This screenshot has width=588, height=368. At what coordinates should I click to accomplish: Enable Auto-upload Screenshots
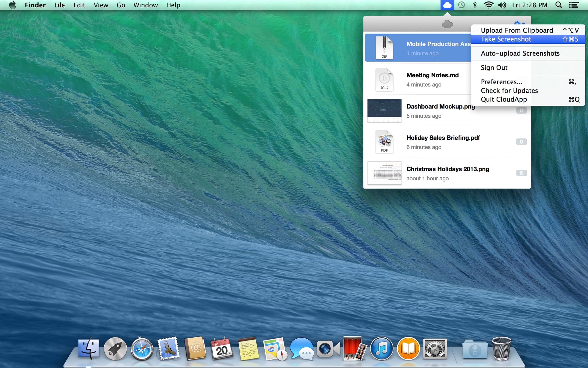point(520,53)
